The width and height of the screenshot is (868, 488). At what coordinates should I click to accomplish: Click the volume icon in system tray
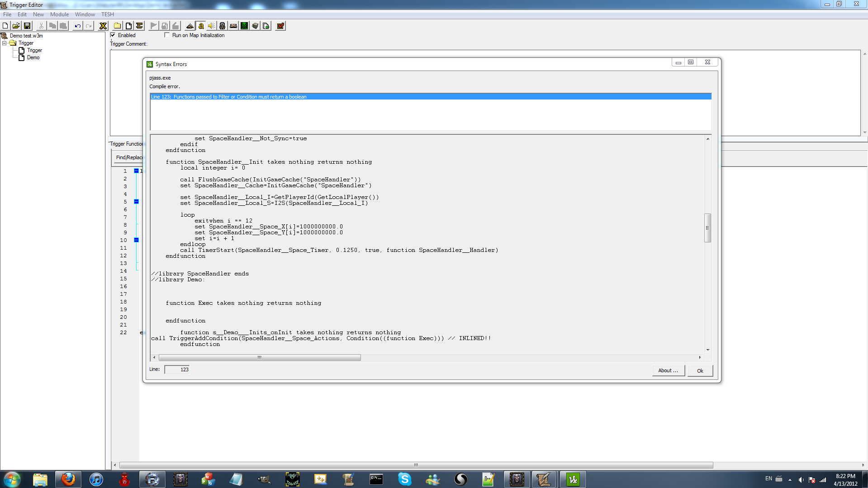point(801,479)
